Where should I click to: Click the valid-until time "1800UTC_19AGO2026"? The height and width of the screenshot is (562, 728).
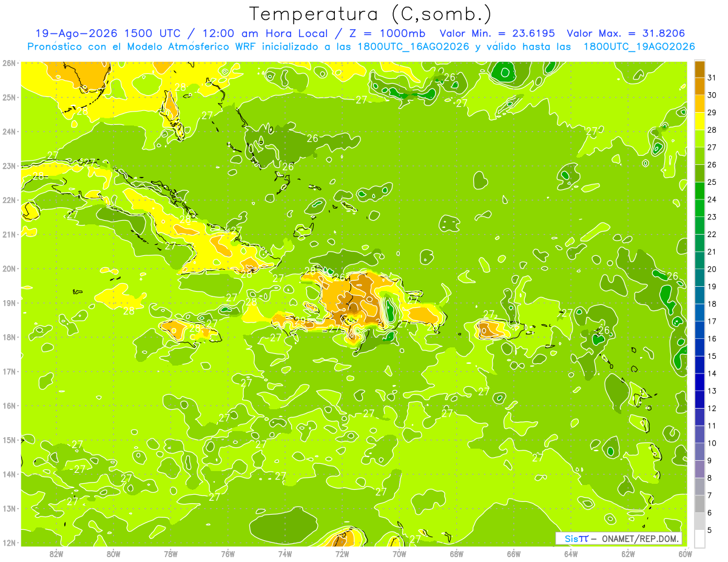[639, 47]
